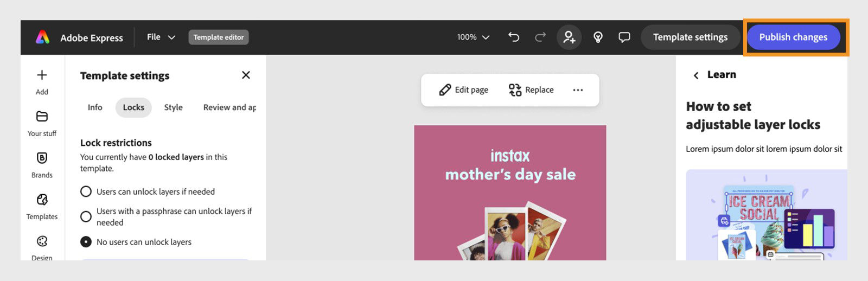
Task: Switch to the Info tab
Action: (x=95, y=107)
